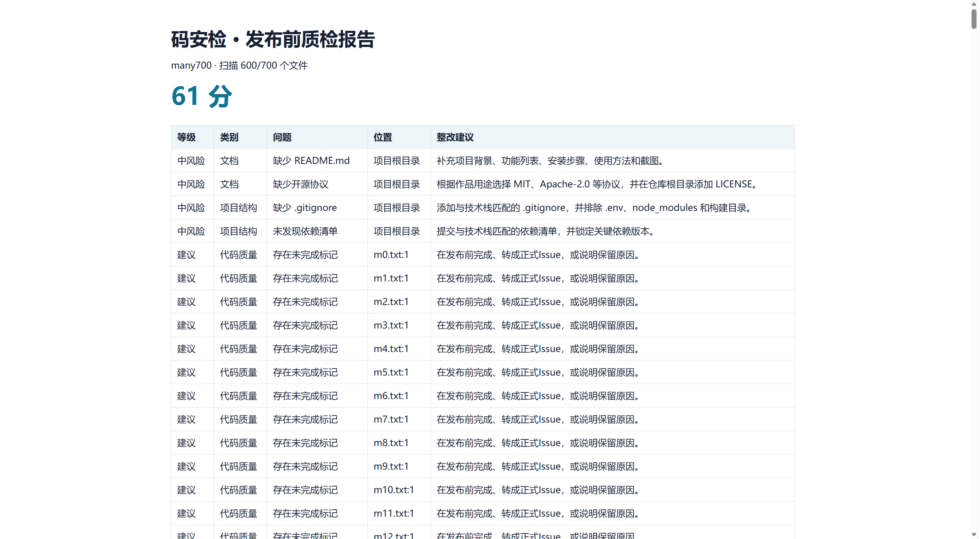Click the 类别 column header

pyautogui.click(x=240, y=137)
